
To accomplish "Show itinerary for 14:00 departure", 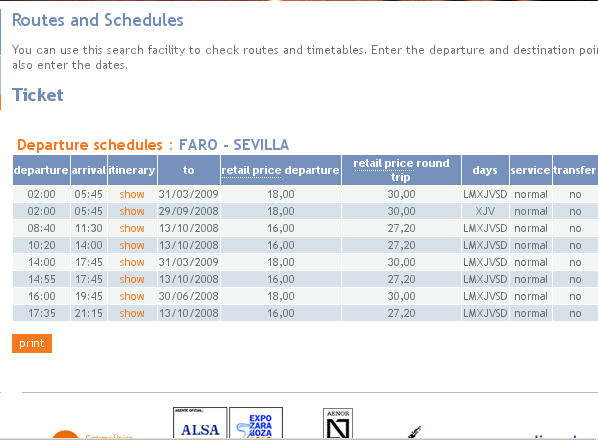I will click(x=132, y=262).
